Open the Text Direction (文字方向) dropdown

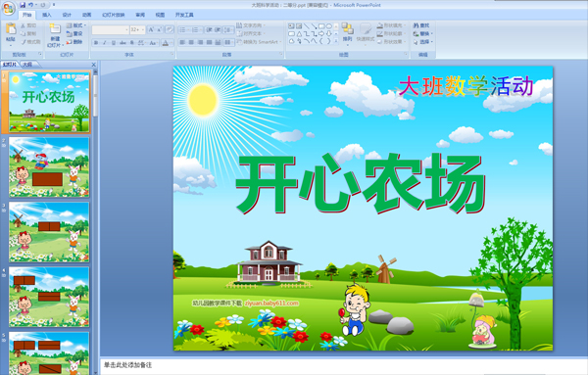[x=251, y=25]
